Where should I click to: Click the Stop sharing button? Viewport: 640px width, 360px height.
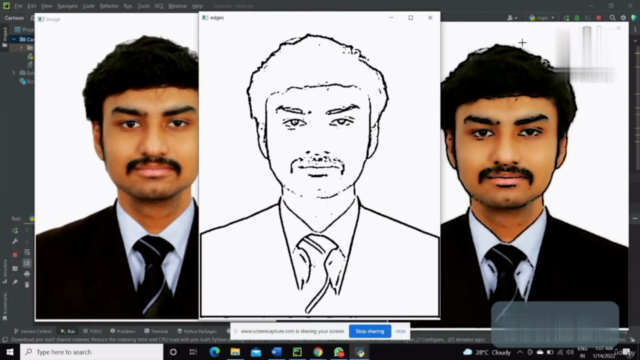pyautogui.click(x=369, y=331)
